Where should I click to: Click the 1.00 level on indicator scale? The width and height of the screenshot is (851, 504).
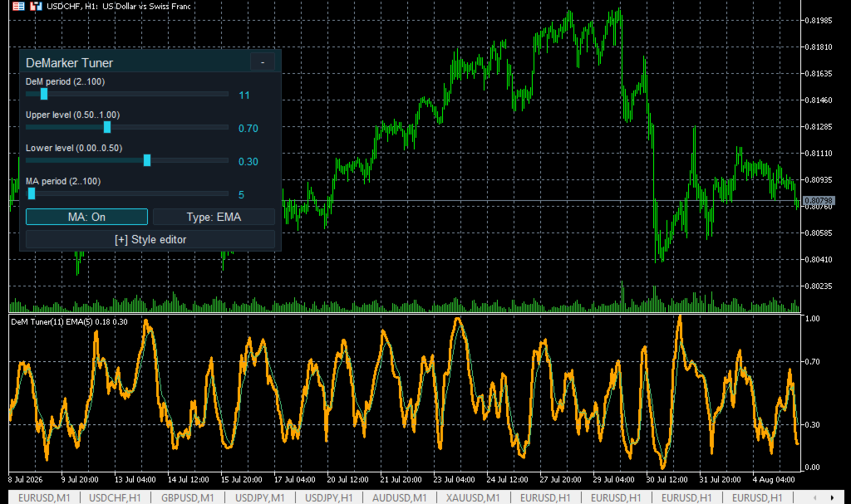click(813, 319)
